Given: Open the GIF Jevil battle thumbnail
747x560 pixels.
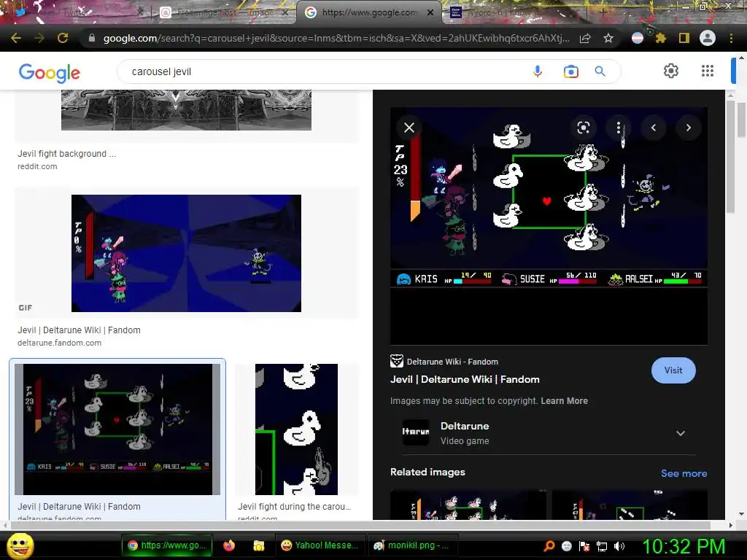Looking at the screenshot, I should (x=186, y=253).
